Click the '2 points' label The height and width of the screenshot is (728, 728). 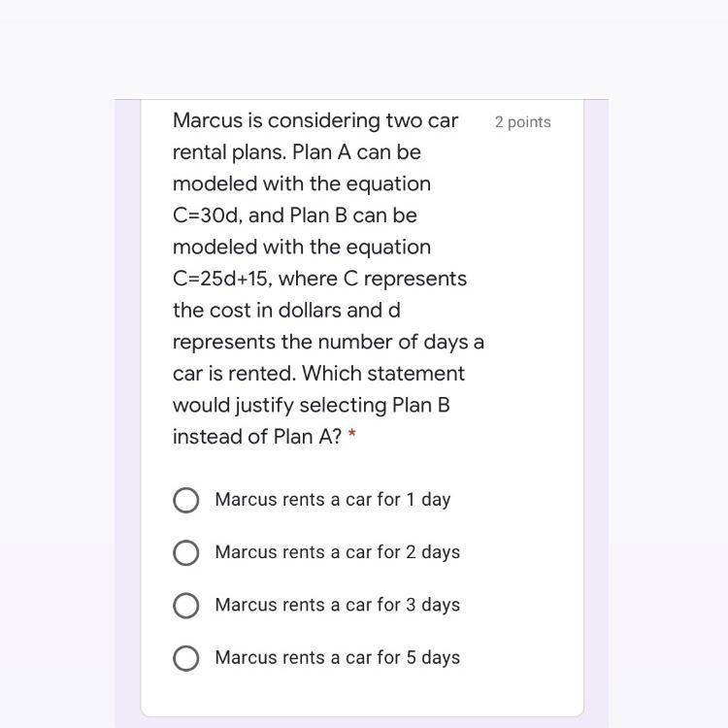point(522,122)
